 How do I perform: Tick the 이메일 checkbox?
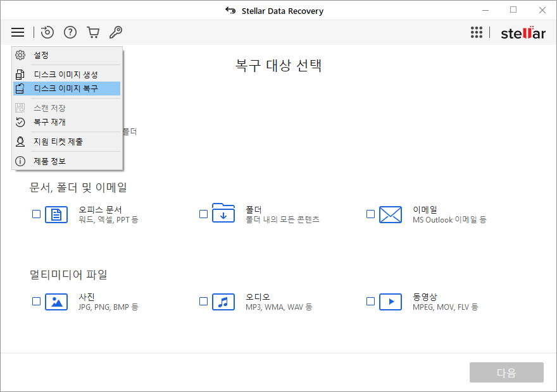click(x=370, y=214)
